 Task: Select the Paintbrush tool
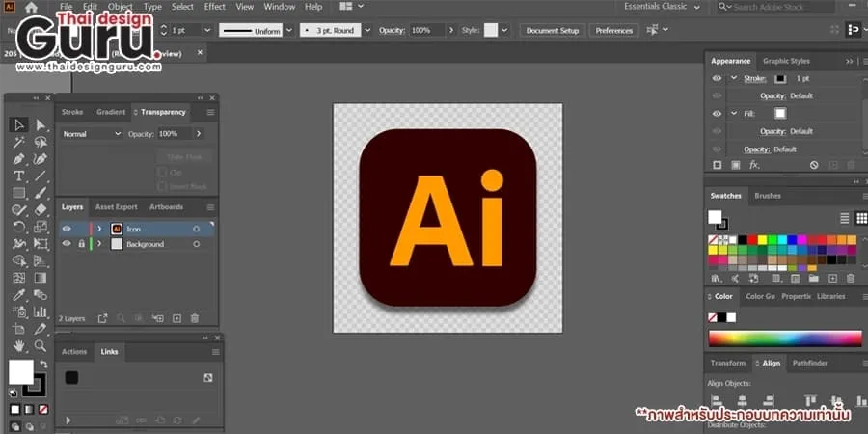[x=41, y=193]
